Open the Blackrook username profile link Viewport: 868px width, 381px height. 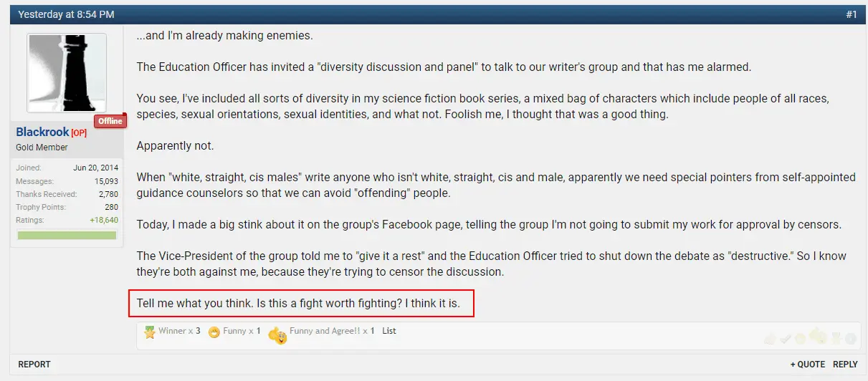(x=42, y=132)
